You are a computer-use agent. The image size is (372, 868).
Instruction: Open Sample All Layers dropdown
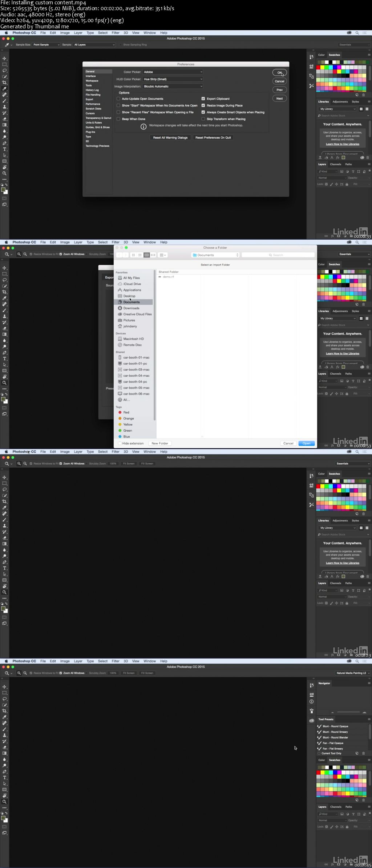(94, 45)
